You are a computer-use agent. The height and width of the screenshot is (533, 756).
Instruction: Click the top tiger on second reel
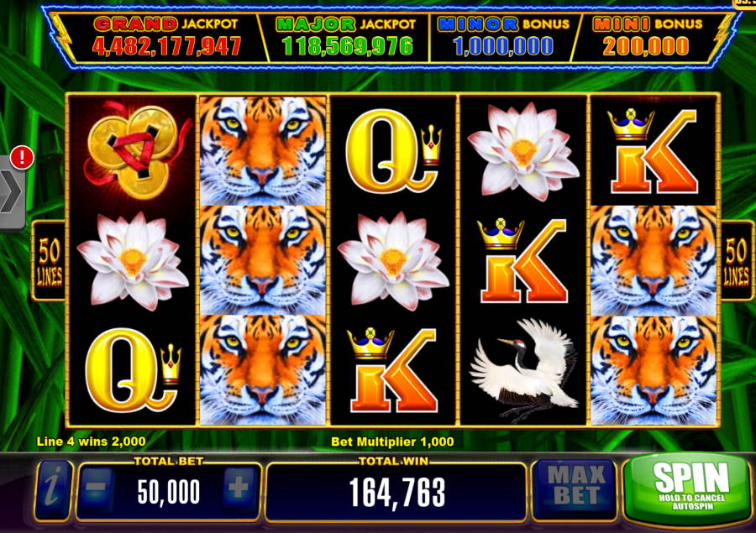[x=263, y=150]
